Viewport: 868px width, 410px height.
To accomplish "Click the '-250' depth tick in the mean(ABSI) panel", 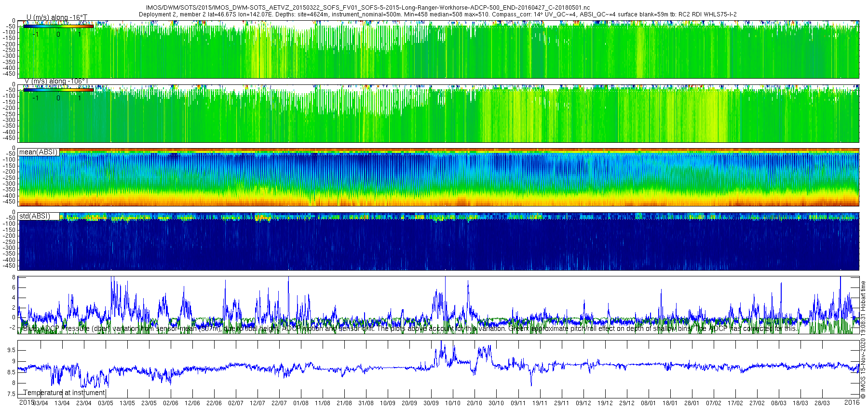I will pyautogui.click(x=10, y=178).
